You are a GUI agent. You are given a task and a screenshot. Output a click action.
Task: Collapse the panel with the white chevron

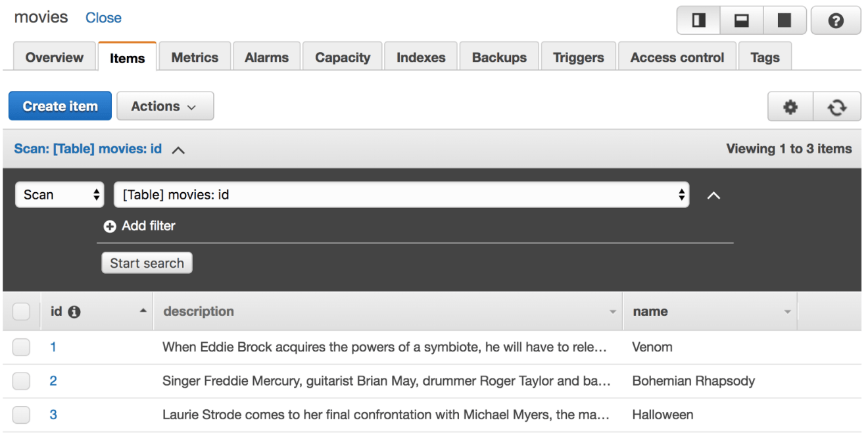713,195
